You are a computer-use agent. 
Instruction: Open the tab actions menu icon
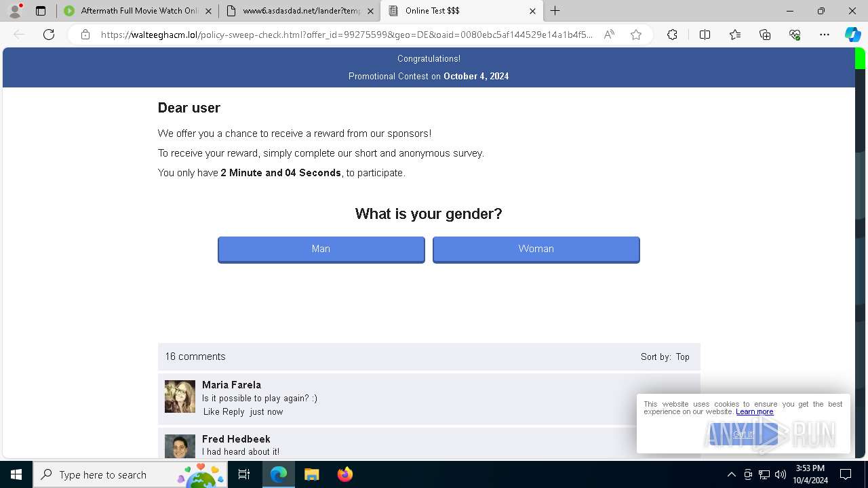pos(41,11)
